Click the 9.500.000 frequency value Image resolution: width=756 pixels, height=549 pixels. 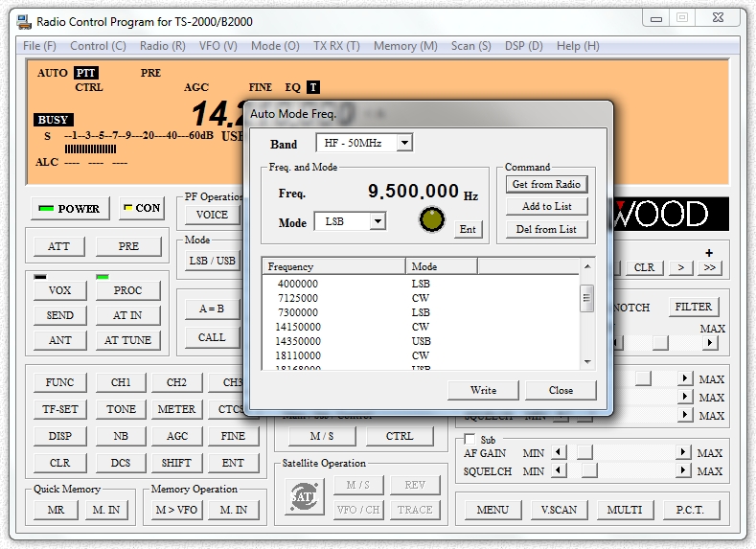pos(413,192)
